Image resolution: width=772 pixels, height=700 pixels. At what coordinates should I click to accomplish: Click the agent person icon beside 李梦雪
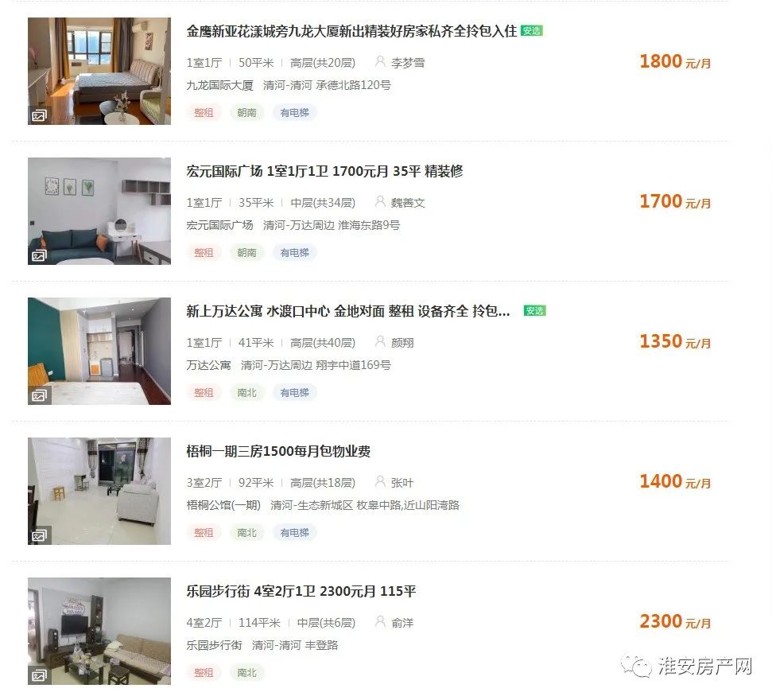(x=380, y=61)
